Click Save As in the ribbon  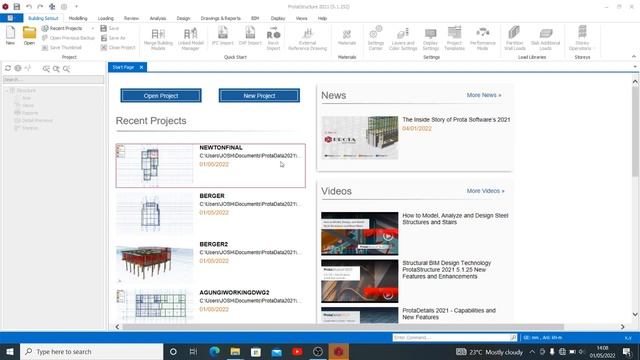coord(113,38)
